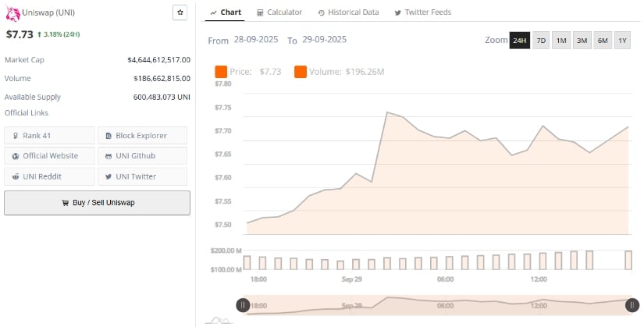Click the Buy / Sell Uniswap button

coord(98,203)
